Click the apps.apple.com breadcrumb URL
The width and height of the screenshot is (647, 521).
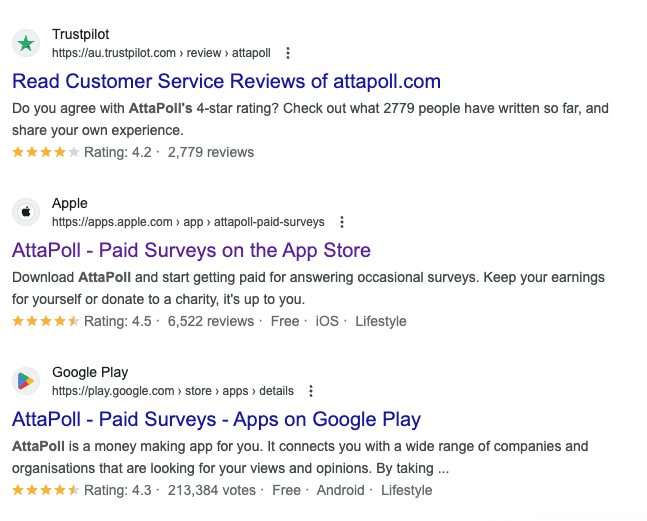point(188,222)
